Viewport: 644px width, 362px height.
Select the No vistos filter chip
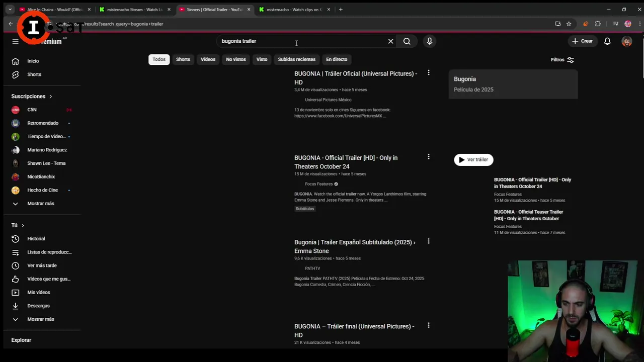coord(236,59)
